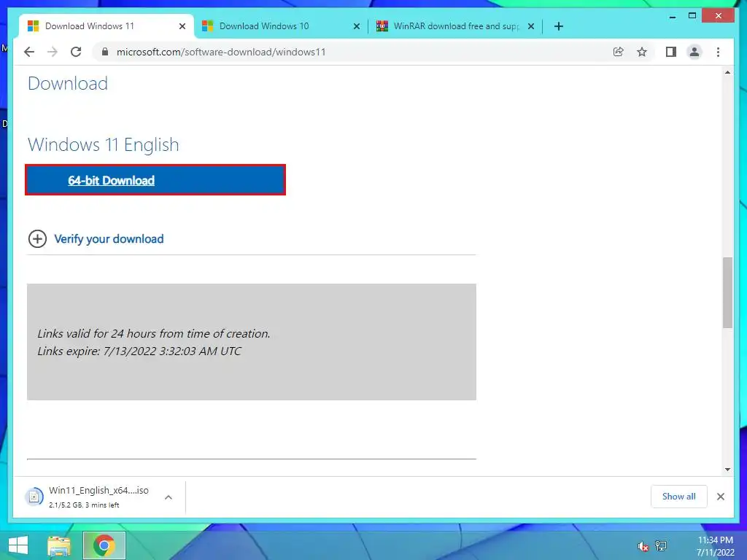Click the vertical scrollbar thumb
This screenshot has width=747, height=560.
pyautogui.click(x=727, y=292)
